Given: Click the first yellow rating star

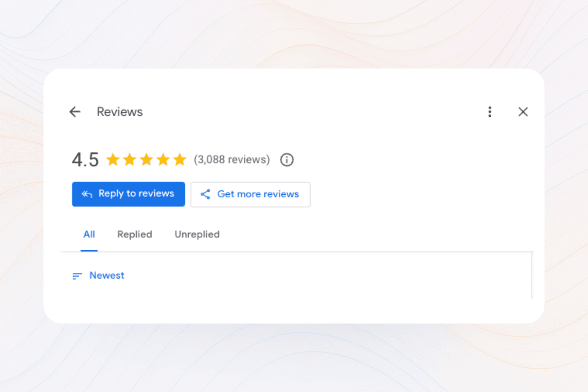Looking at the screenshot, I should [x=113, y=159].
